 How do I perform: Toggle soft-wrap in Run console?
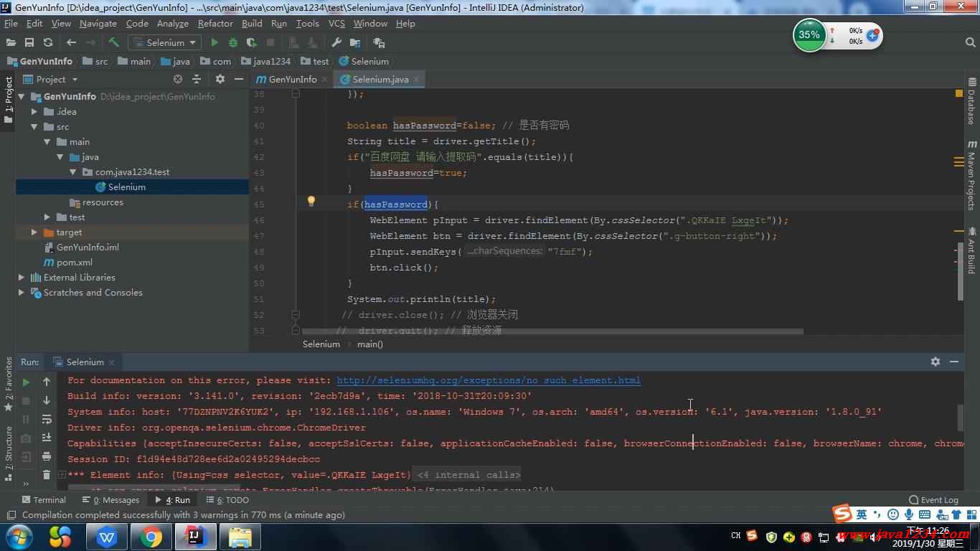(47, 419)
